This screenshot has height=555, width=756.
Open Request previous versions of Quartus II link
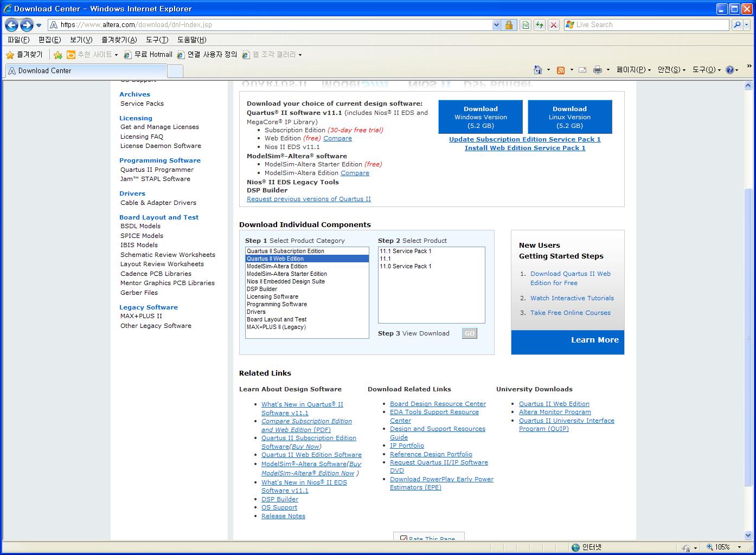[x=309, y=199]
